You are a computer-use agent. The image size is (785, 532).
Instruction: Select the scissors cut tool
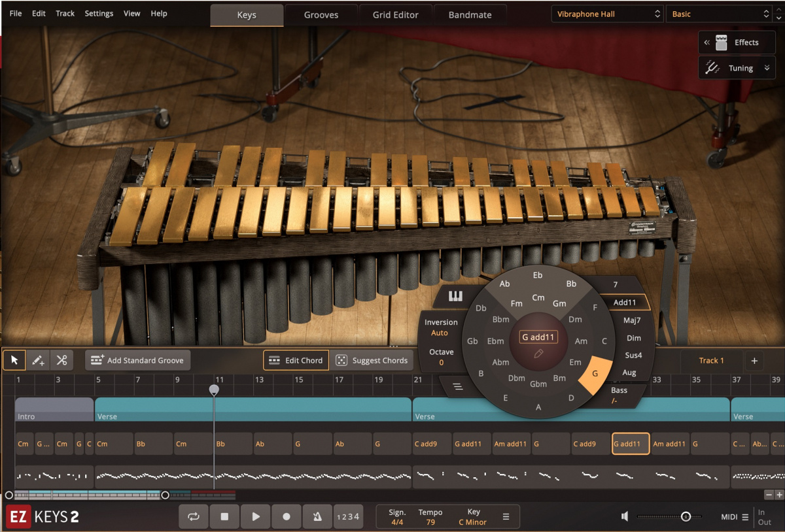[62, 359]
